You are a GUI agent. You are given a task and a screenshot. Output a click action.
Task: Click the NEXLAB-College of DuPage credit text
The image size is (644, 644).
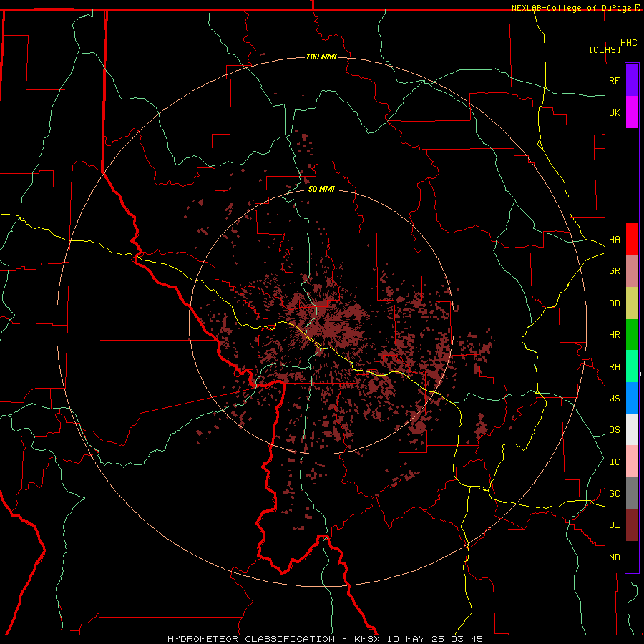click(x=572, y=8)
